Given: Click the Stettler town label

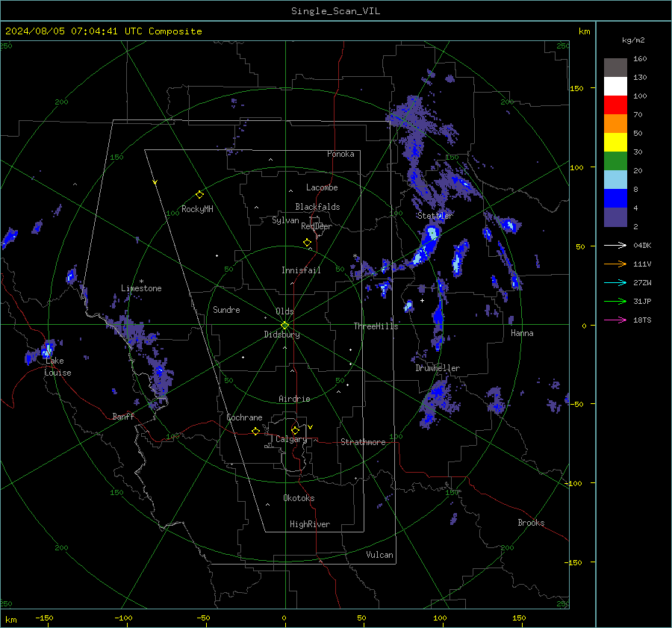Looking at the screenshot, I should point(435,216).
